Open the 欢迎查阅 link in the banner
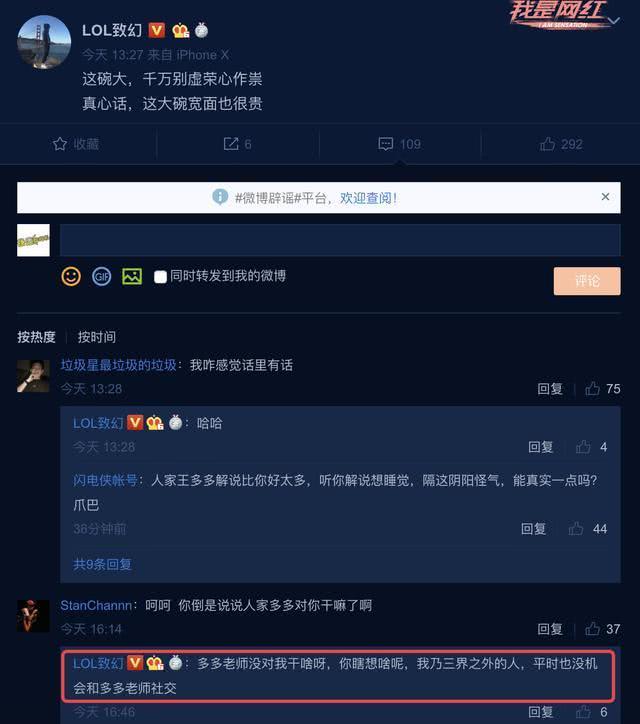Image resolution: width=640 pixels, height=724 pixels. tap(368, 198)
